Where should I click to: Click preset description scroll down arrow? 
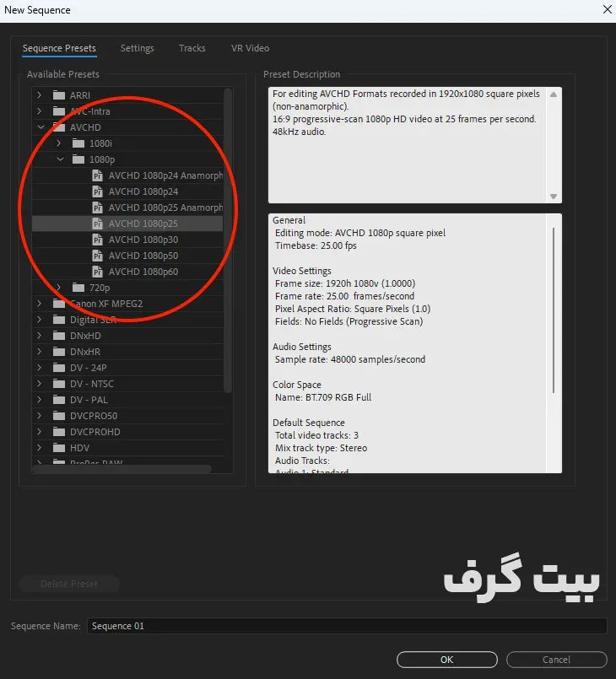[554, 197]
